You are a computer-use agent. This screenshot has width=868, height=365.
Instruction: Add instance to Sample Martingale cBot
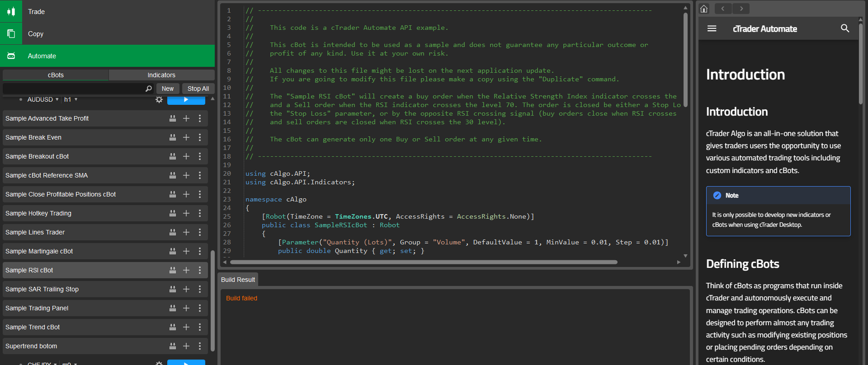(186, 251)
